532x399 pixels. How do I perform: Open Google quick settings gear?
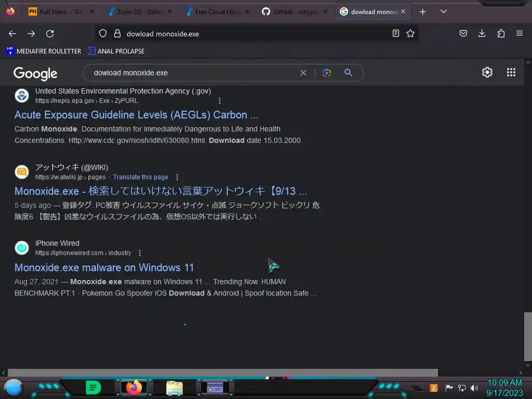point(487,72)
